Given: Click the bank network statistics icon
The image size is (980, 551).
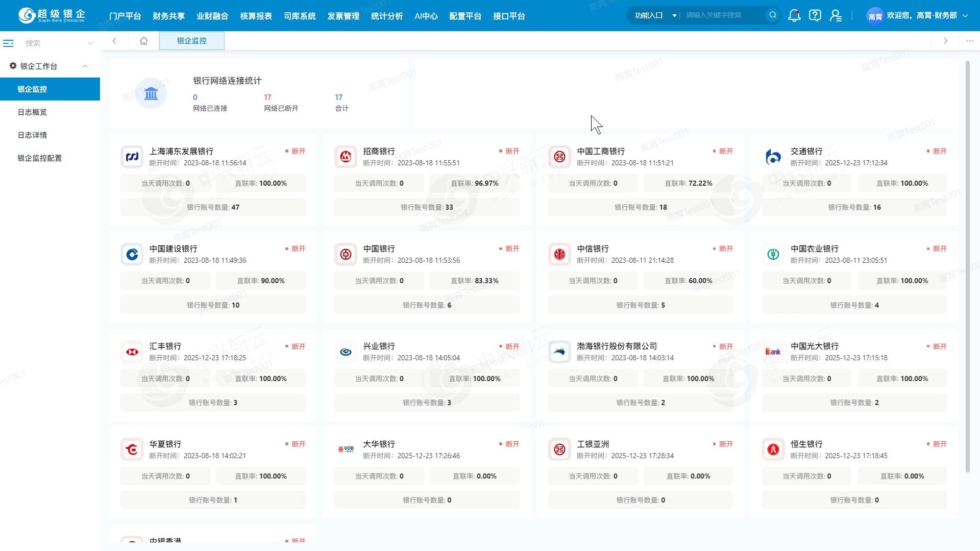Looking at the screenshot, I should pos(151,93).
